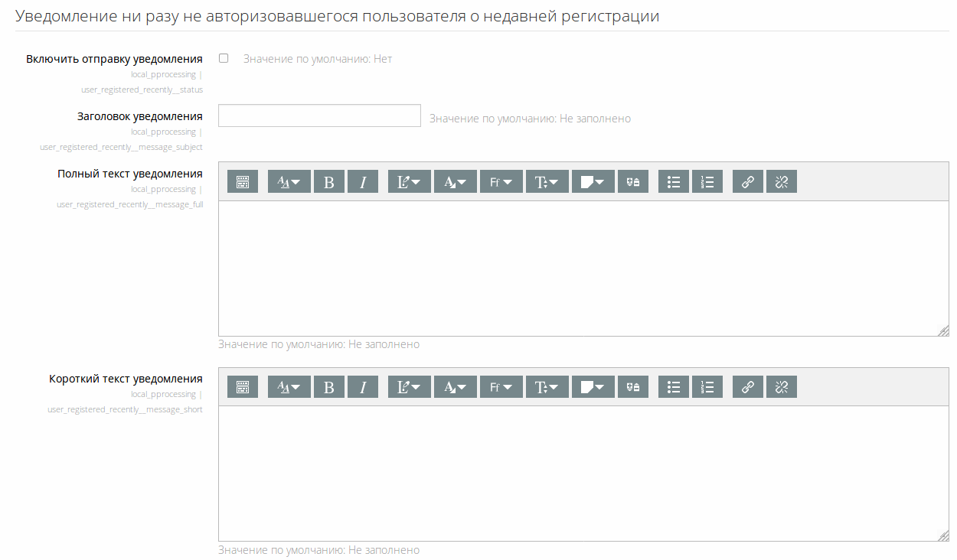Toggle toolbar expansion in full text editor
957x560 pixels.
point(243,181)
